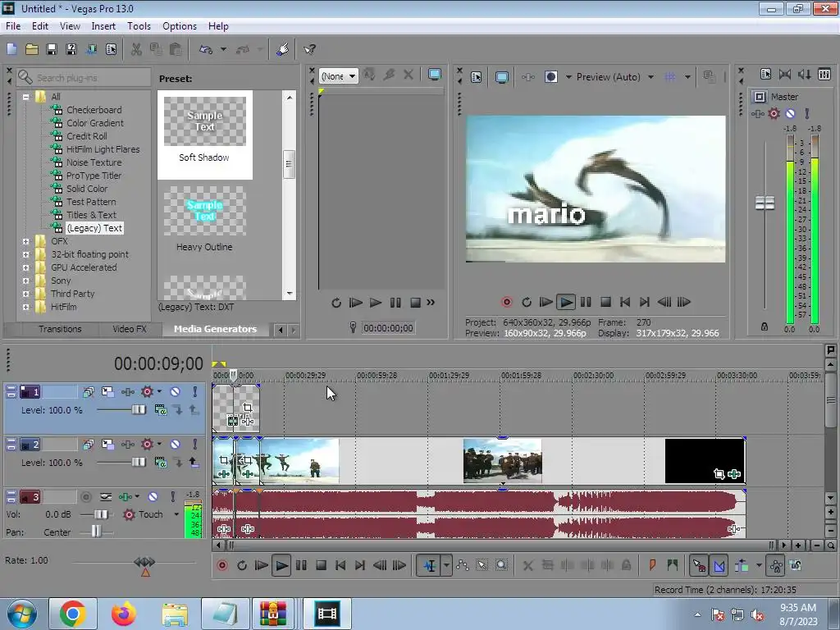The image size is (840, 630).
Task: Open the Insert menu
Action: pyautogui.click(x=103, y=26)
